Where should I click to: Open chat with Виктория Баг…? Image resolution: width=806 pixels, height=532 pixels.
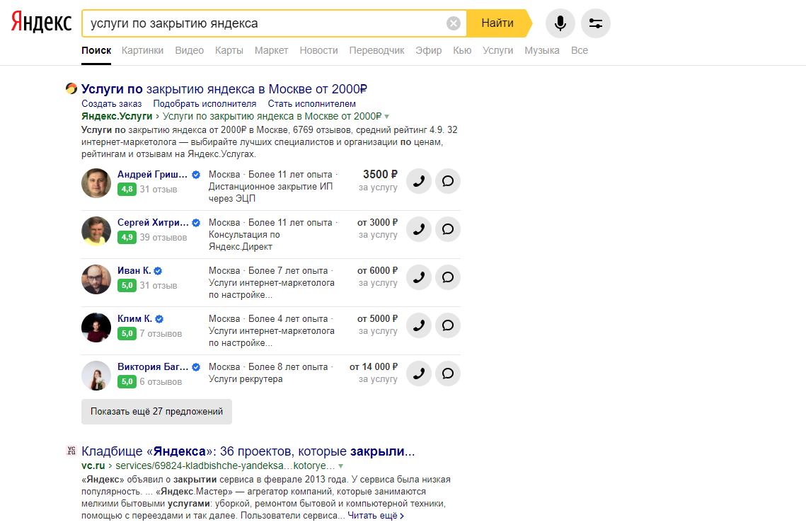448,374
